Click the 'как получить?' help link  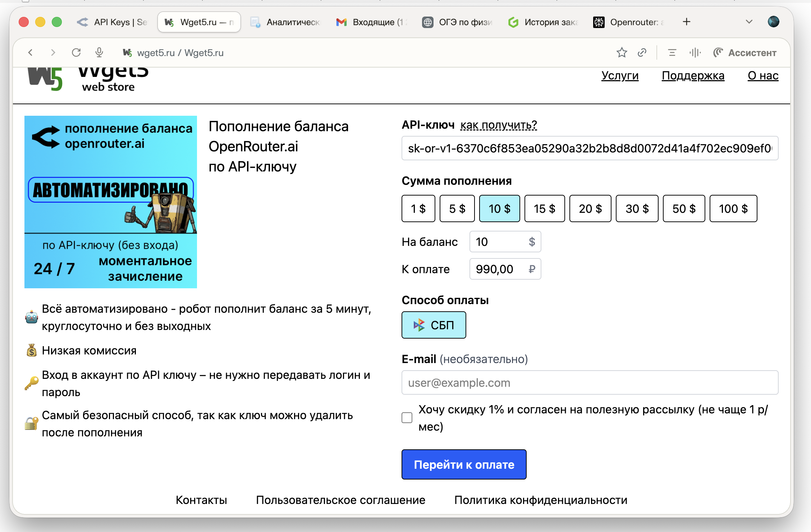click(499, 125)
